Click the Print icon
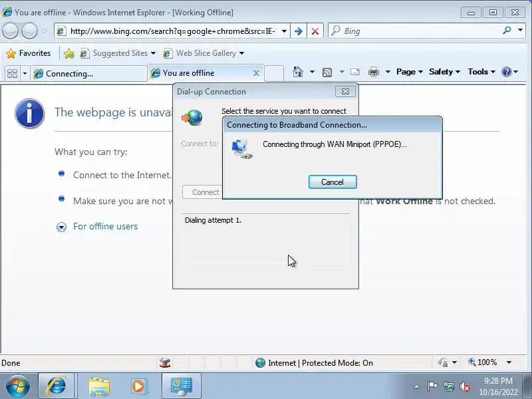532x399 pixels. click(x=374, y=72)
